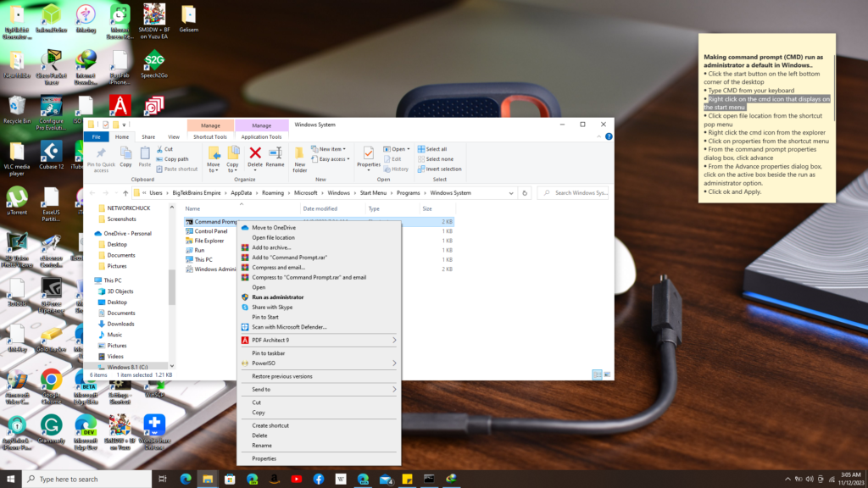The width and height of the screenshot is (868, 488).
Task: Click the ribbon Properties checkmark icon
Action: [x=368, y=153]
